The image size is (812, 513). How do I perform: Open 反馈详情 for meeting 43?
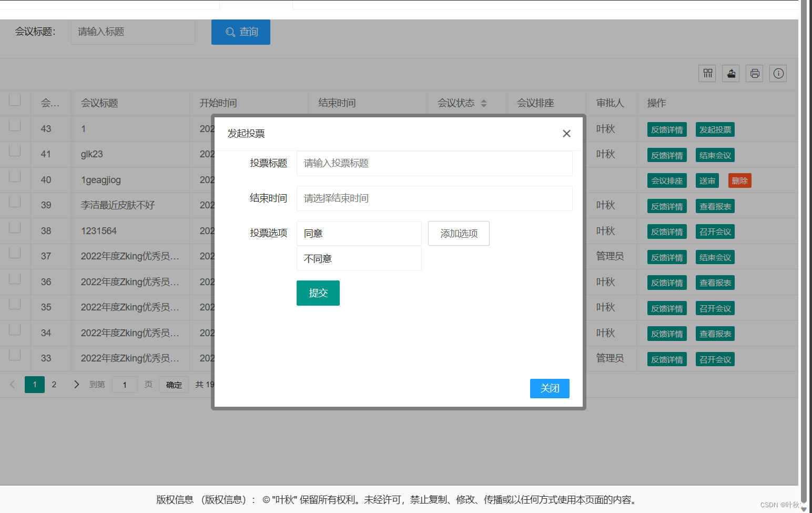coord(667,129)
